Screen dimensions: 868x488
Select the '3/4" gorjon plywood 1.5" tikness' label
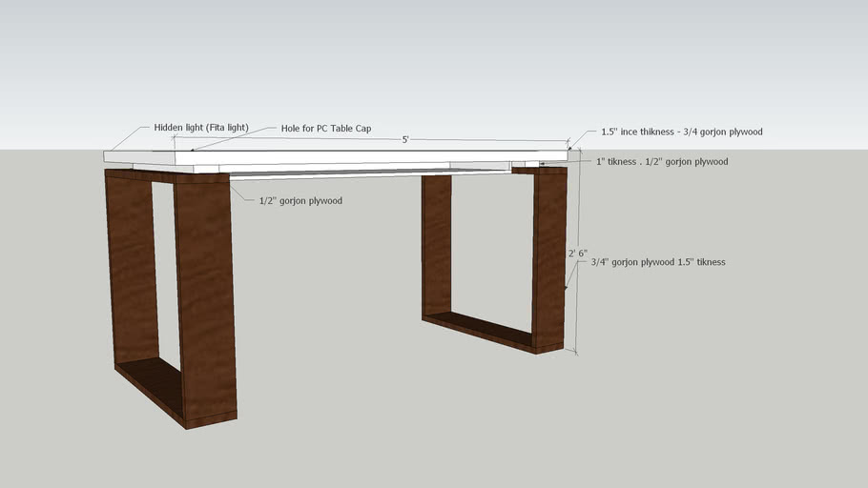click(657, 261)
